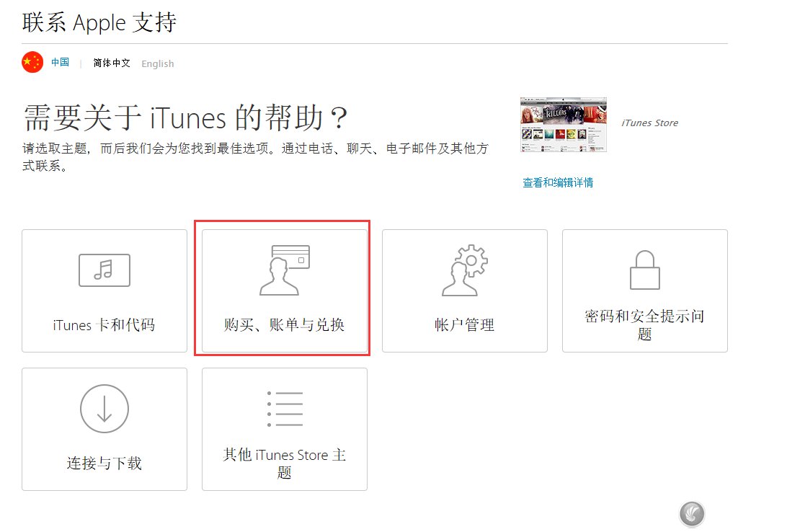Click the 联系 Apple 支持 page heading
The image size is (787, 532).
[98, 22]
